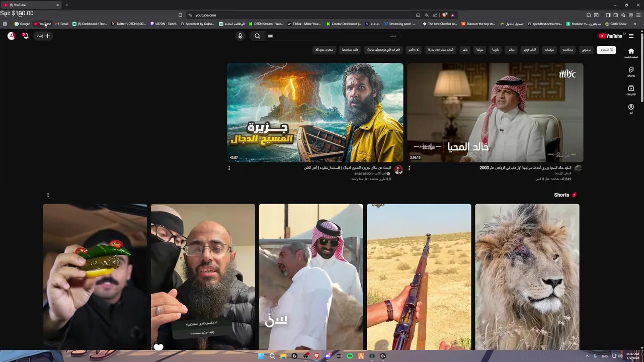Open the Brave wallet icon
644x362 pixels.
click(x=615, y=15)
